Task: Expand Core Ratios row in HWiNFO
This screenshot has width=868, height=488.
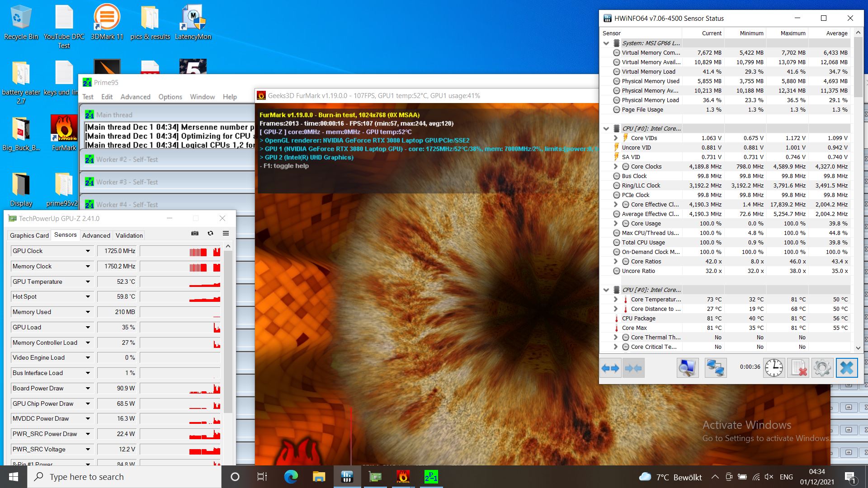Action: point(615,261)
